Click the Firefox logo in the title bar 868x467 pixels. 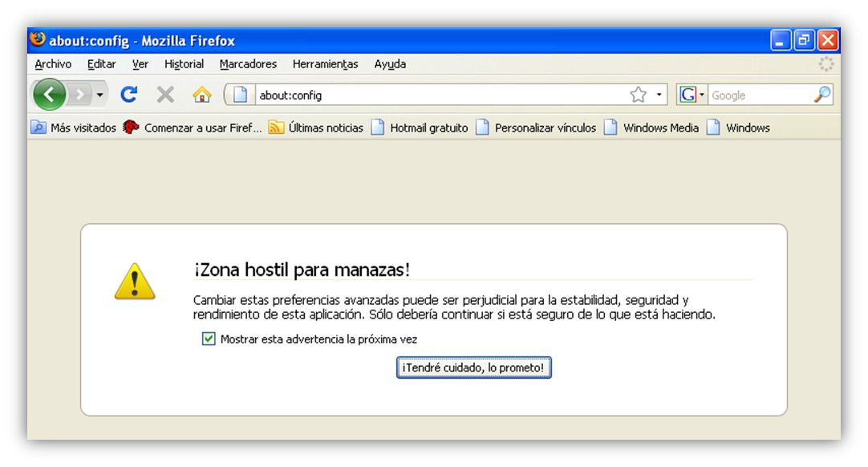(x=38, y=39)
